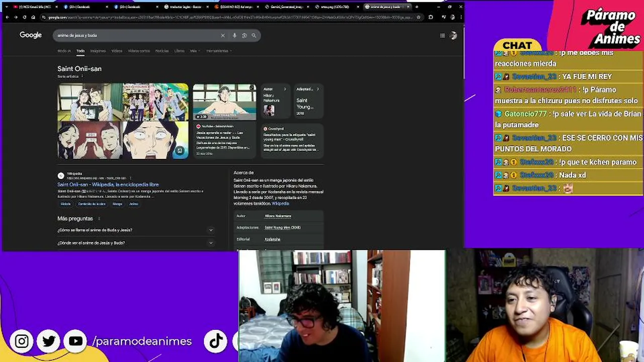Open Wikipedia link in Acerca de

click(x=280, y=204)
